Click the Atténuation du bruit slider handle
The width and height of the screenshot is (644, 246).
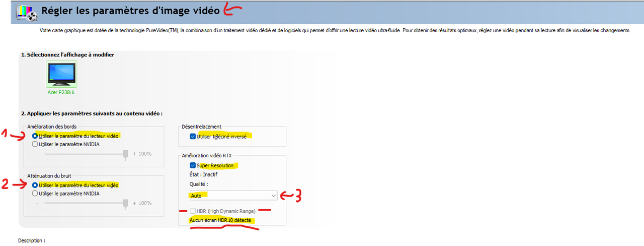coord(125,203)
